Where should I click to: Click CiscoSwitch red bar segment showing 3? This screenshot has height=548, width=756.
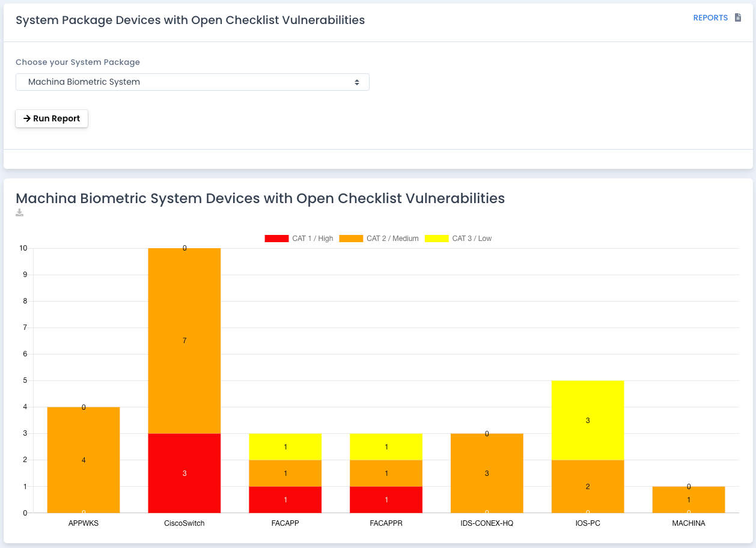click(x=184, y=473)
